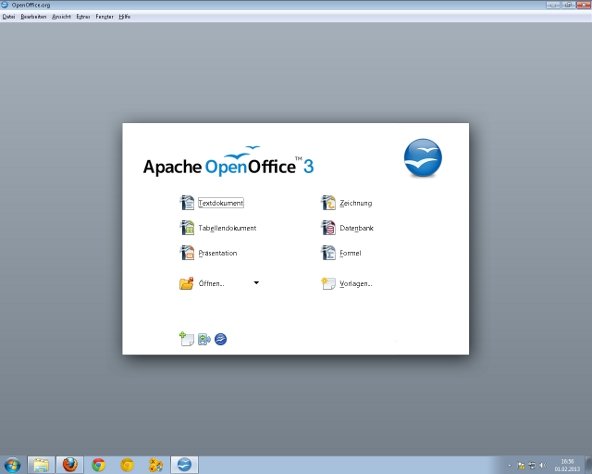Create a new Datenbank

(x=356, y=228)
